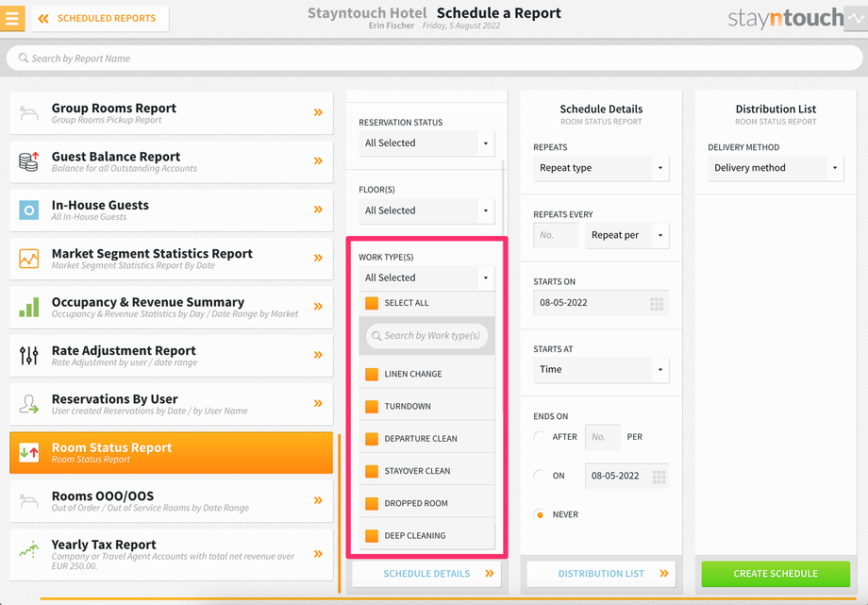Click the double-arrow on Guest Balance Report

pos(318,160)
